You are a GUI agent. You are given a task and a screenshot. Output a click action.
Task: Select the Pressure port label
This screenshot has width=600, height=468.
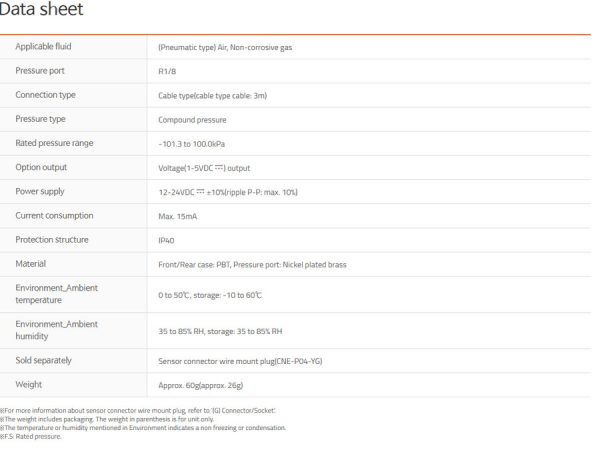click(x=40, y=71)
